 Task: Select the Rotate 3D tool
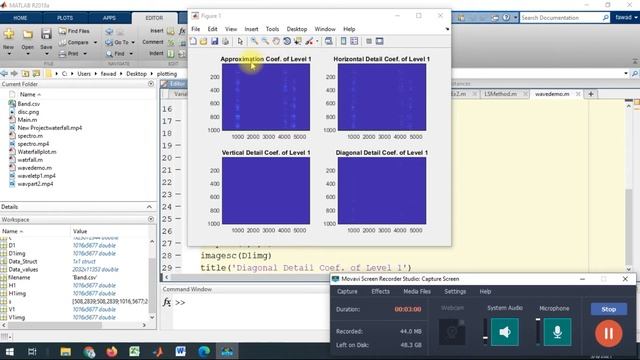point(287,41)
